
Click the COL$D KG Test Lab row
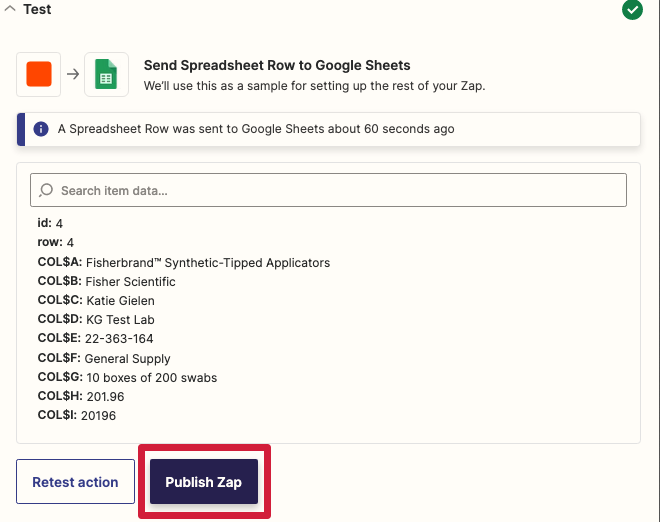(96, 320)
